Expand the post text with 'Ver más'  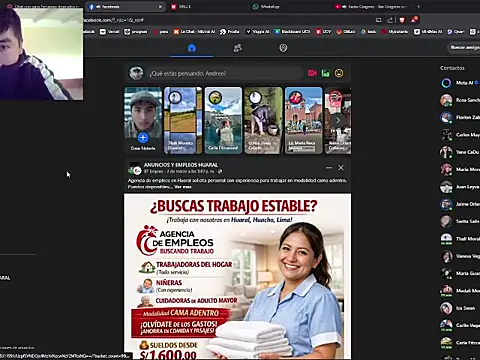click(183, 187)
